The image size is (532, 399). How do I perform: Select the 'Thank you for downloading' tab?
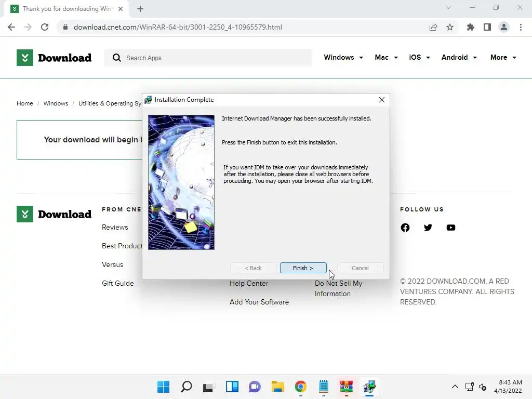[68, 9]
